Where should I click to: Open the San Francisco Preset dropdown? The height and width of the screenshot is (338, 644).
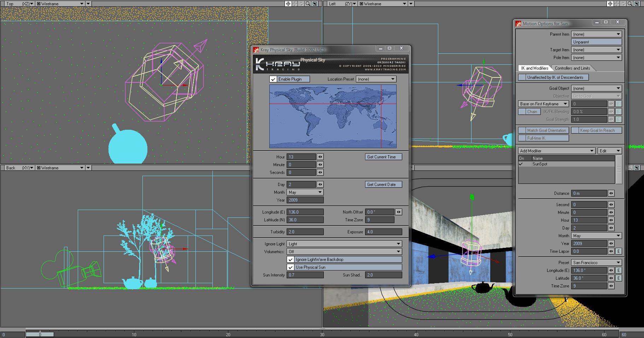[596, 263]
